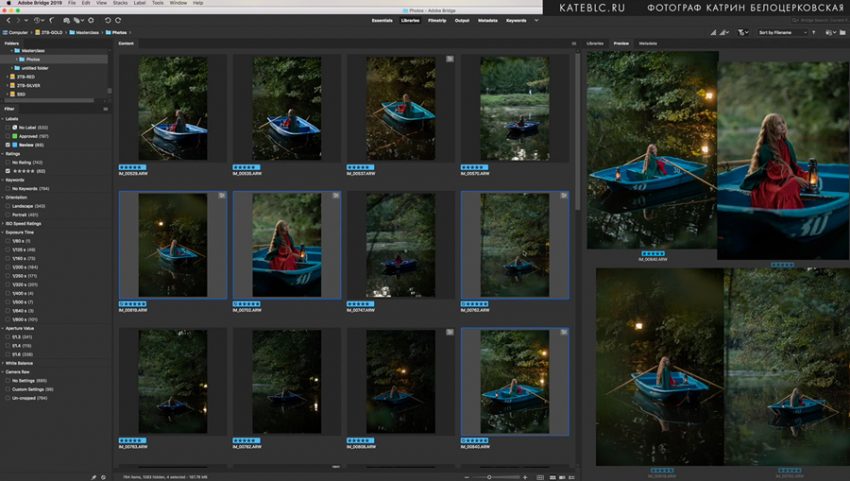Expand the ISO Speed Ratings section
This screenshot has height=481, width=850.
pos(3,223)
